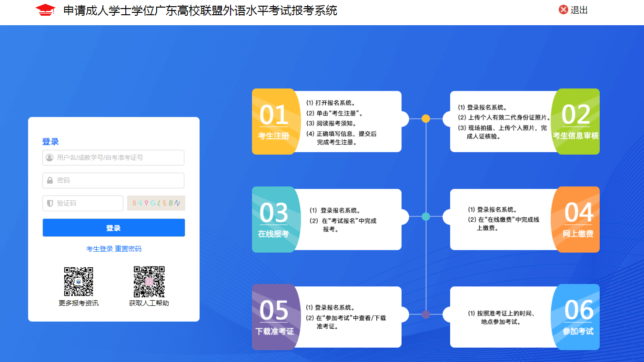The height and width of the screenshot is (362, 644).
Task: Refresh the captcha verification image
Action: point(156,203)
